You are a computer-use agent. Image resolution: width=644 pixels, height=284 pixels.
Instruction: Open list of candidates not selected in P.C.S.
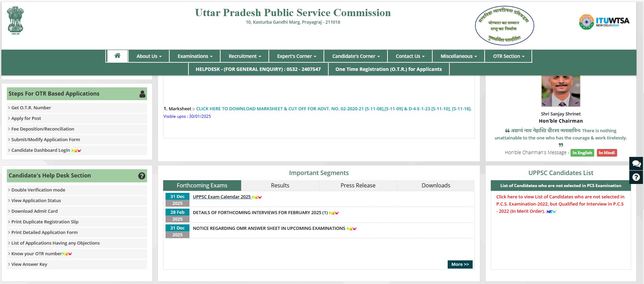pos(560,204)
